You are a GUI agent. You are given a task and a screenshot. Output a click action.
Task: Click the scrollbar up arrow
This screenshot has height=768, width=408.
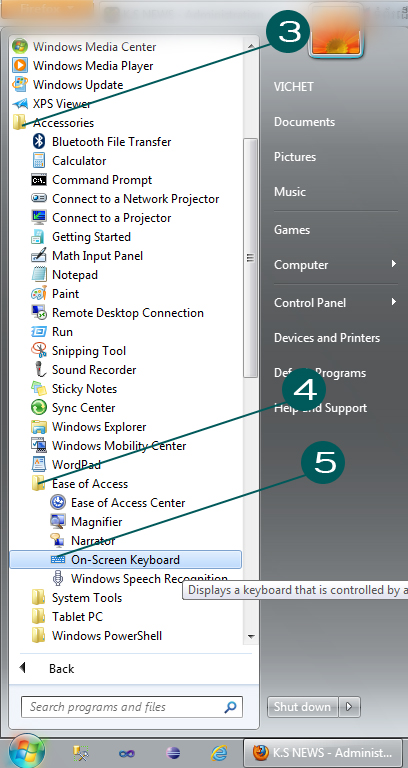pos(251,47)
